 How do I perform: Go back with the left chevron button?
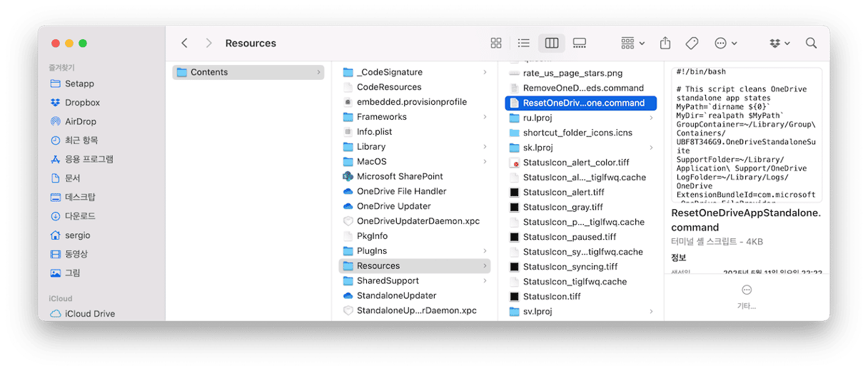point(185,43)
